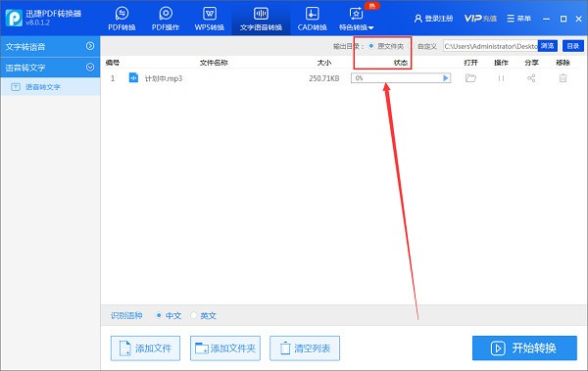588x371 pixels.
Task: Click the 添加文件夹 button
Action: [x=225, y=348]
